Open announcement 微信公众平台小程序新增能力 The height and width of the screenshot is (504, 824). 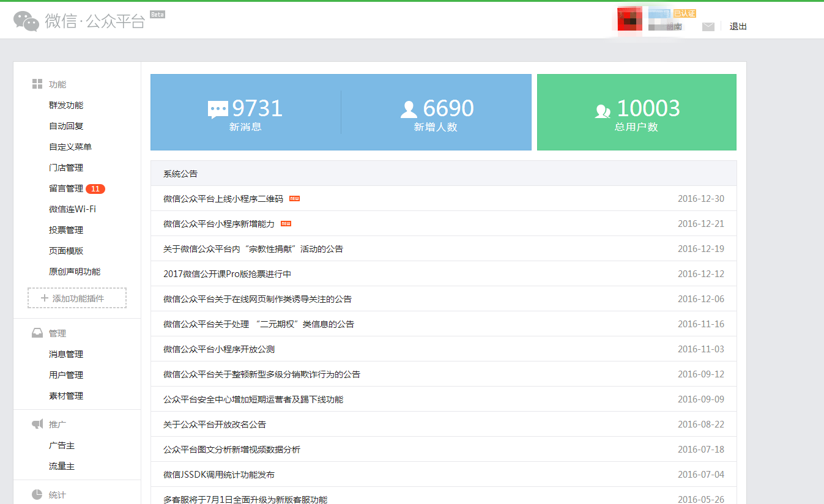(219, 224)
